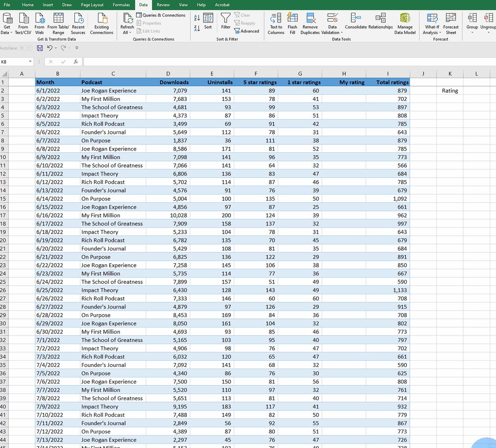Screen dimensions: 496x448
Task: Select column D header
Action: (168, 74)
